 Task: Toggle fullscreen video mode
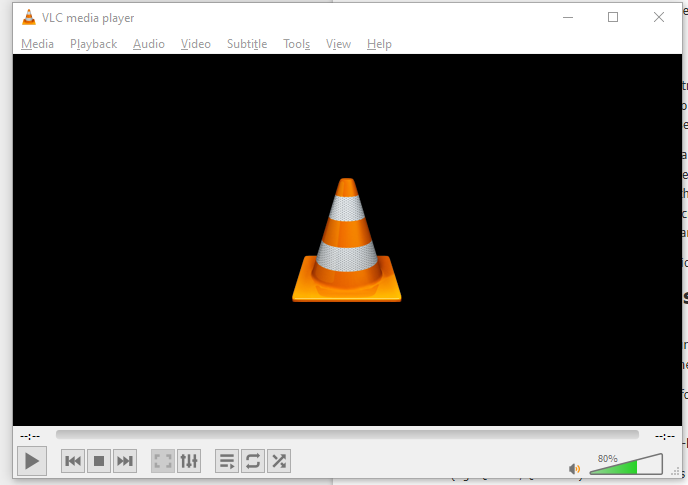click(x=163, y=461)
